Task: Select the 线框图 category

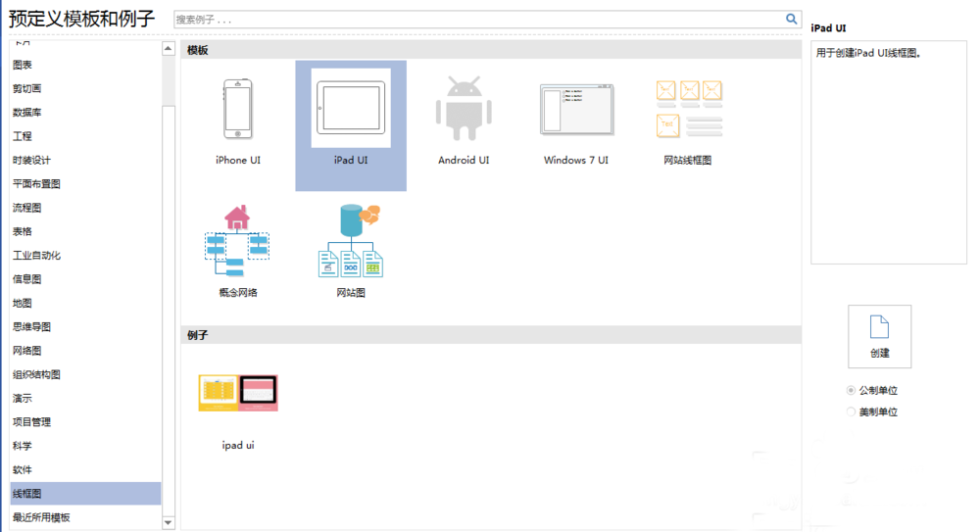Action: point(85,493)
